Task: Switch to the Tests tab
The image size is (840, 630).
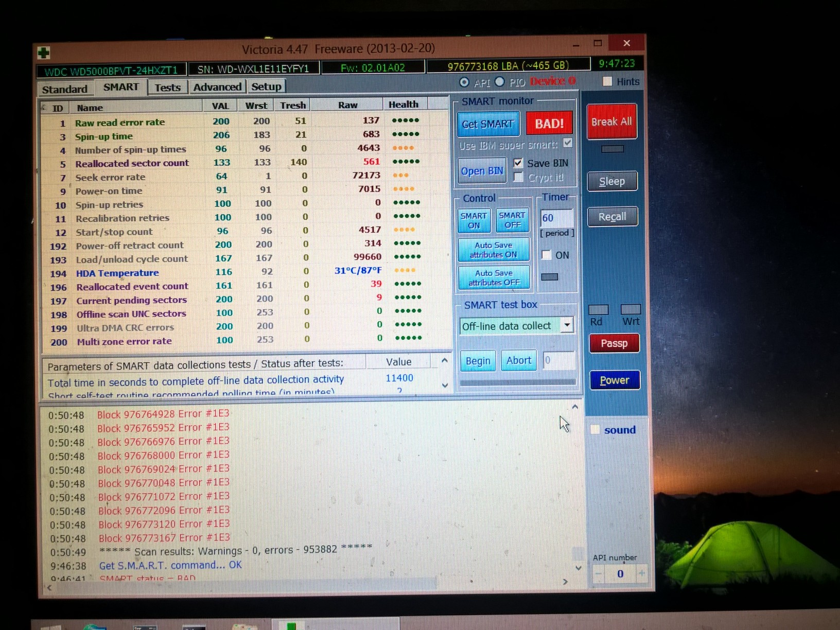Action: pos(167,87)
